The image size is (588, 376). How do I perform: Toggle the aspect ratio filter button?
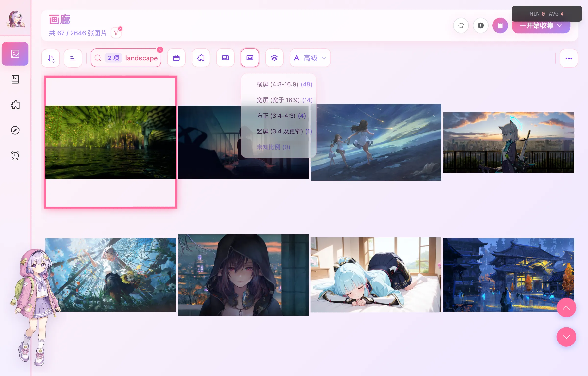coord(250,58)
